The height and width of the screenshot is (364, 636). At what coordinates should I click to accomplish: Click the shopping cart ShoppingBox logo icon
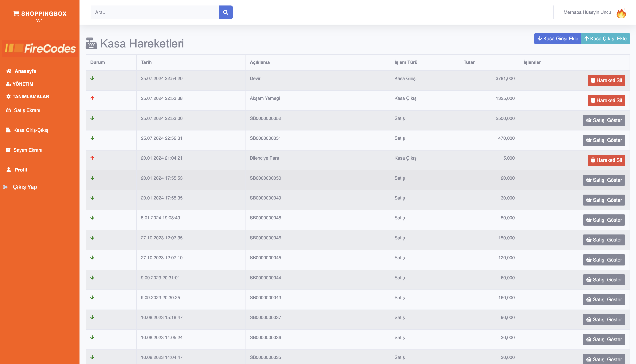tap(16, 13)
